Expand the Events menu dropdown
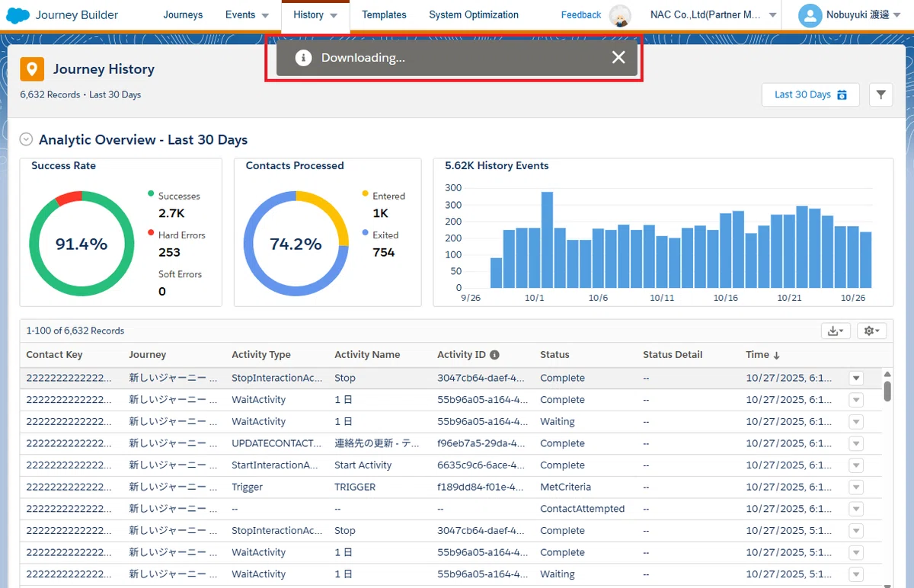 265,15
